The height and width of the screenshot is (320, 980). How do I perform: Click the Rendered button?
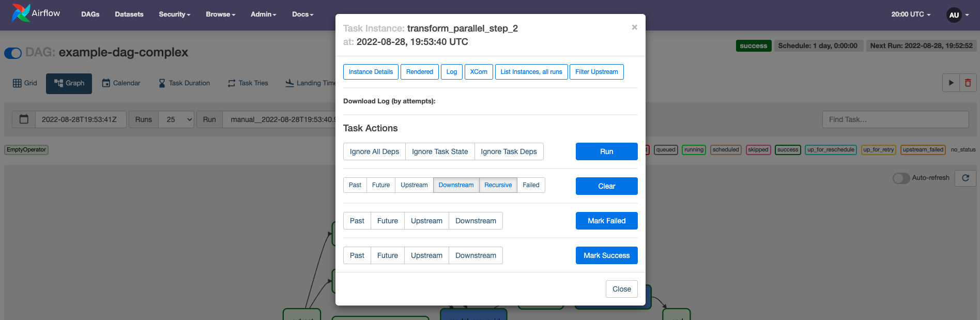tap(420, 72)
